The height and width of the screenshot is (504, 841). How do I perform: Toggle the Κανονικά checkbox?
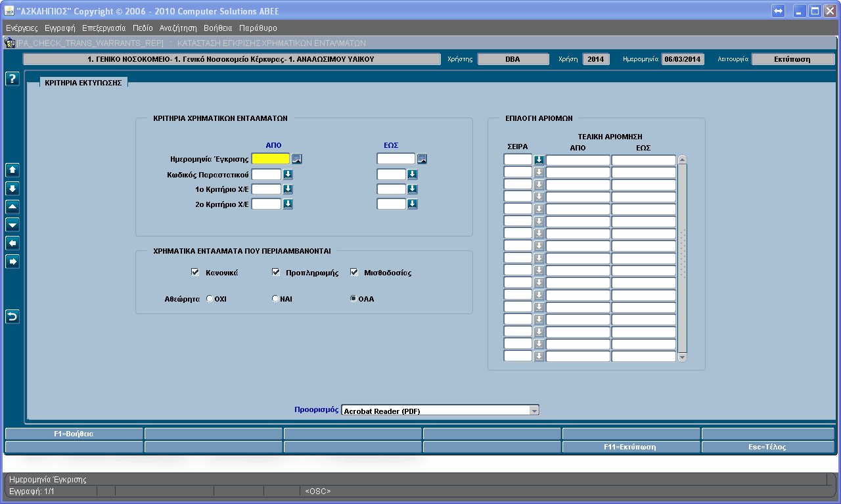194,272
